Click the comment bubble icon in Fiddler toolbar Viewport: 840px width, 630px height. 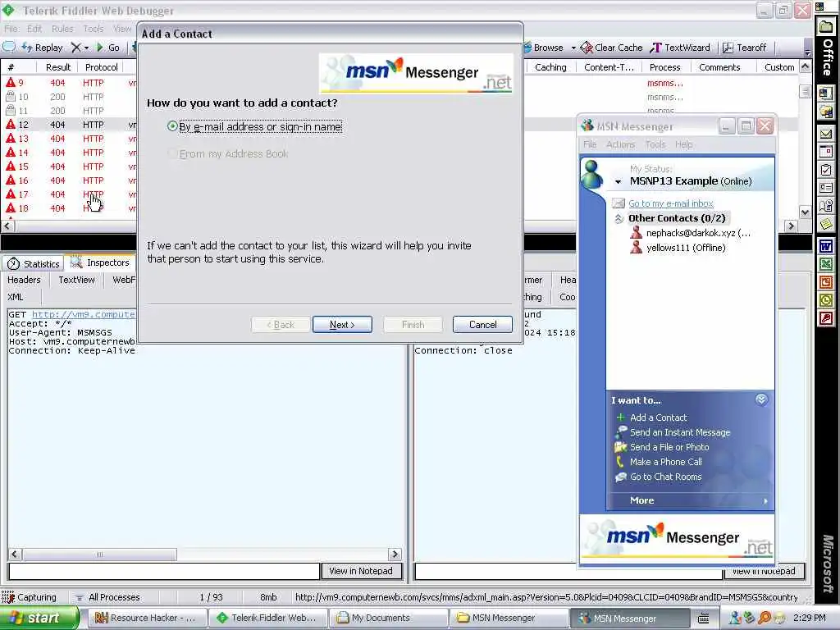pos(8,47)
